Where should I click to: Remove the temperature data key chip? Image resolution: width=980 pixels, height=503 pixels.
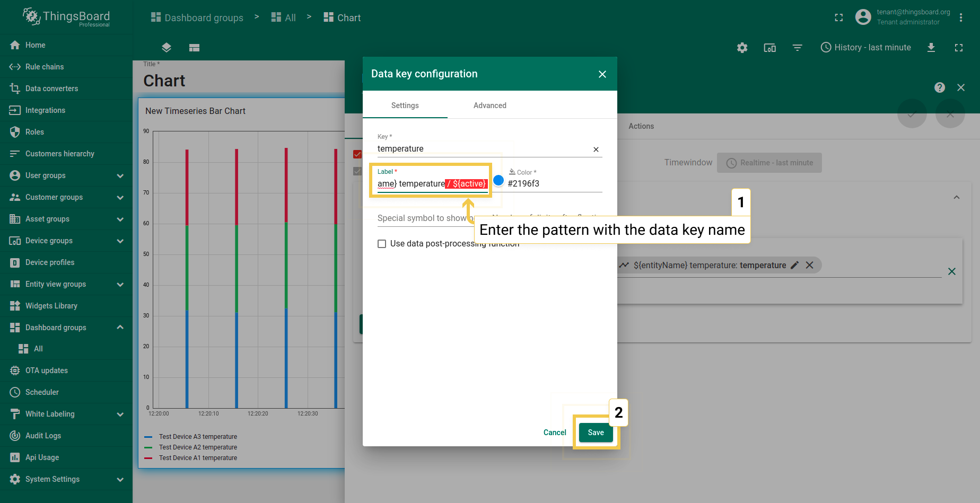810,265
